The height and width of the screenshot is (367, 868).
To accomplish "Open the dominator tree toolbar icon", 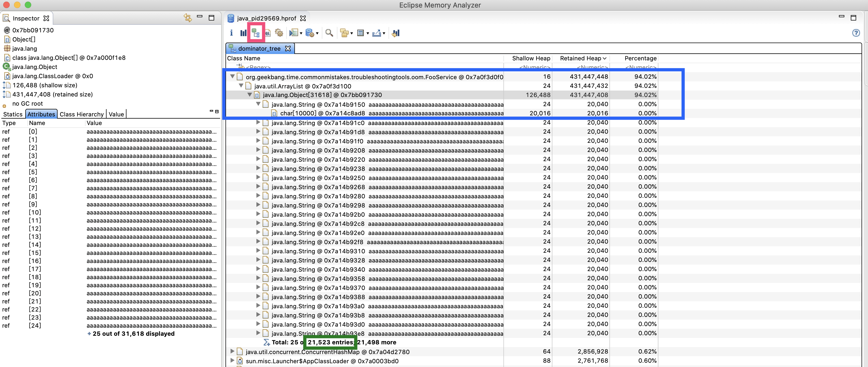I will pos(256,33).
